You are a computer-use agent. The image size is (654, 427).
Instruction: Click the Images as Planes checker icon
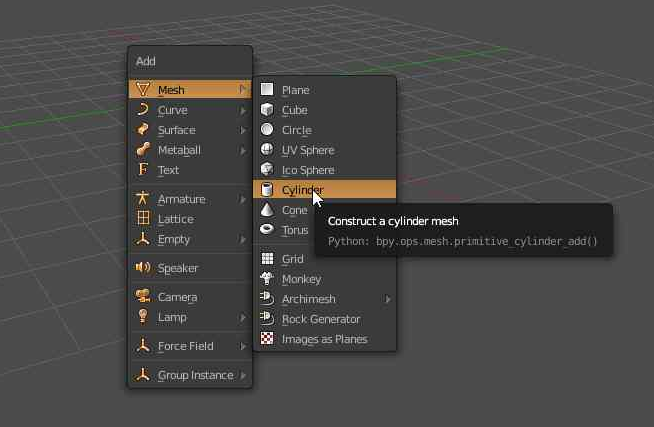267,338
